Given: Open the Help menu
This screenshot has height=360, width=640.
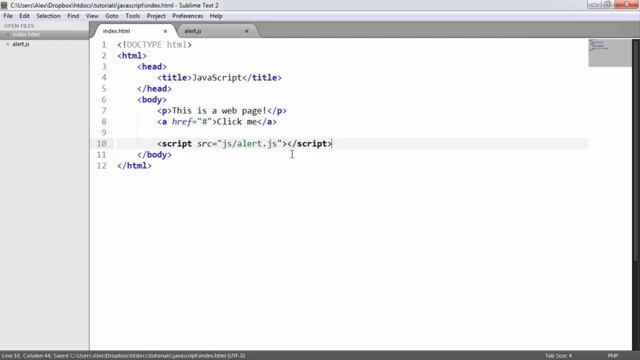Looking at the screenshot, I should point(216,16).
